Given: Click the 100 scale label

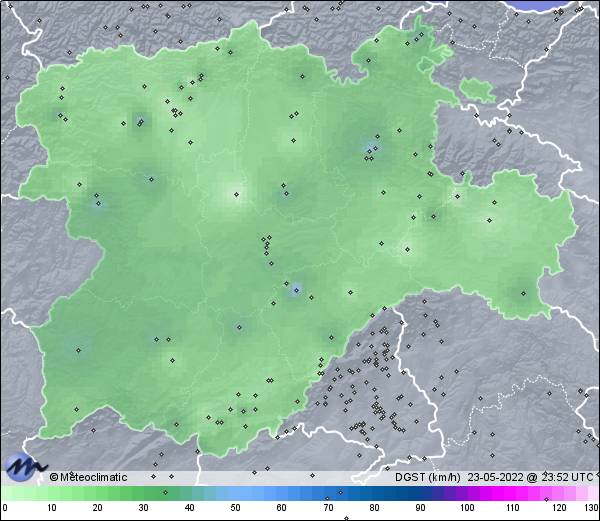Looking at the screenshot, I should click(467, 508).
